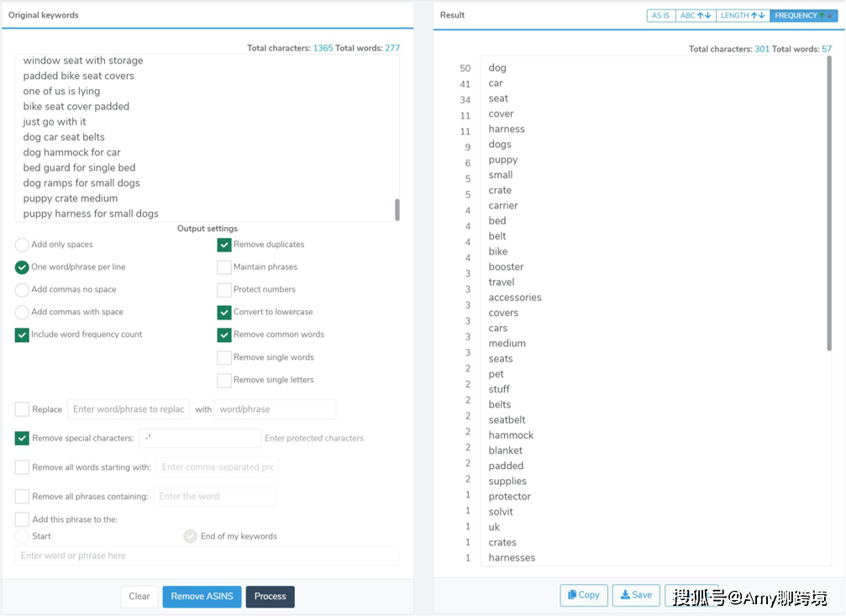Uncheck Remove duplicates option
846x616 pixels.
(224, 245)
